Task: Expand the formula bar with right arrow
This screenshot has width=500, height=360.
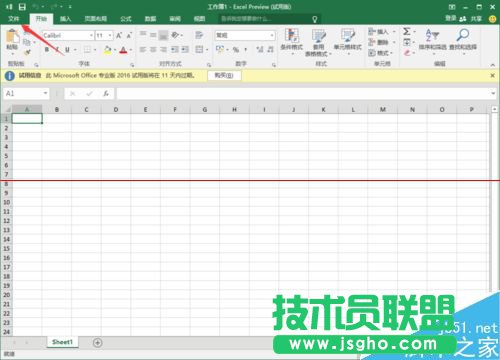Action: tap(493, 94)
